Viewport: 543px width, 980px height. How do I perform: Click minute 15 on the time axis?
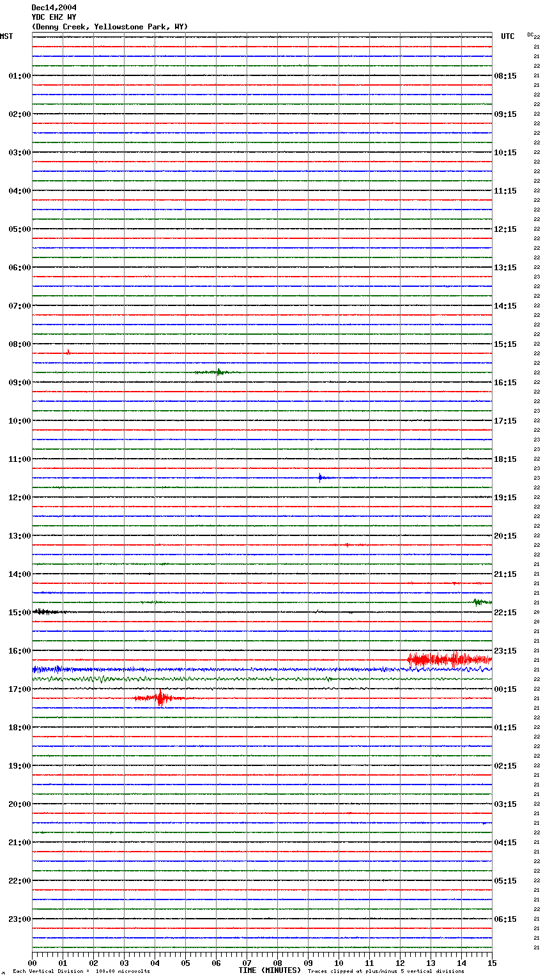(492, 963)
